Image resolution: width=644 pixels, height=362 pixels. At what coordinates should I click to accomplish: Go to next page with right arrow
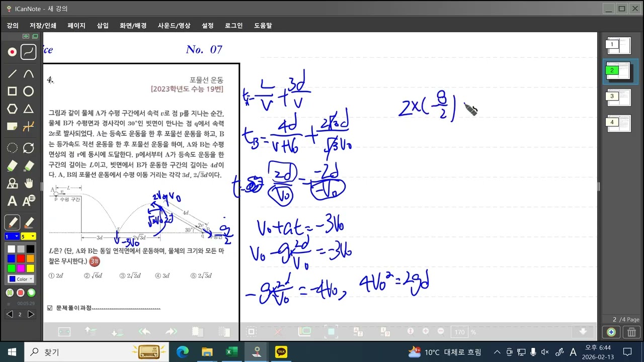(31, 314)
